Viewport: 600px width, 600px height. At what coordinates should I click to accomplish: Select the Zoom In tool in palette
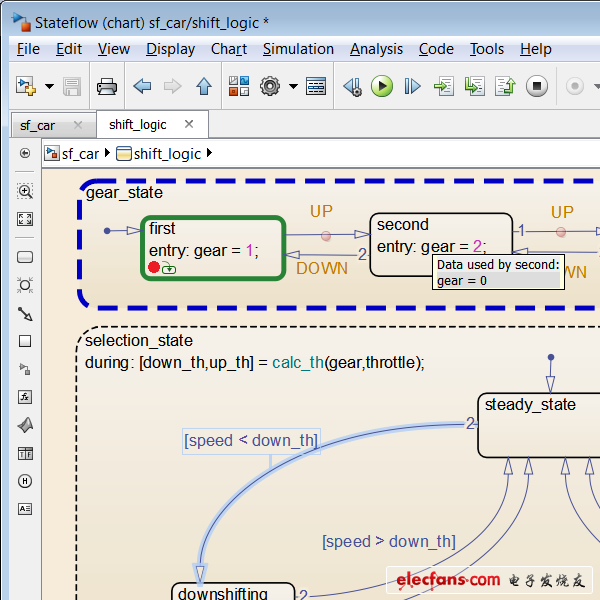tap(25, 191)
